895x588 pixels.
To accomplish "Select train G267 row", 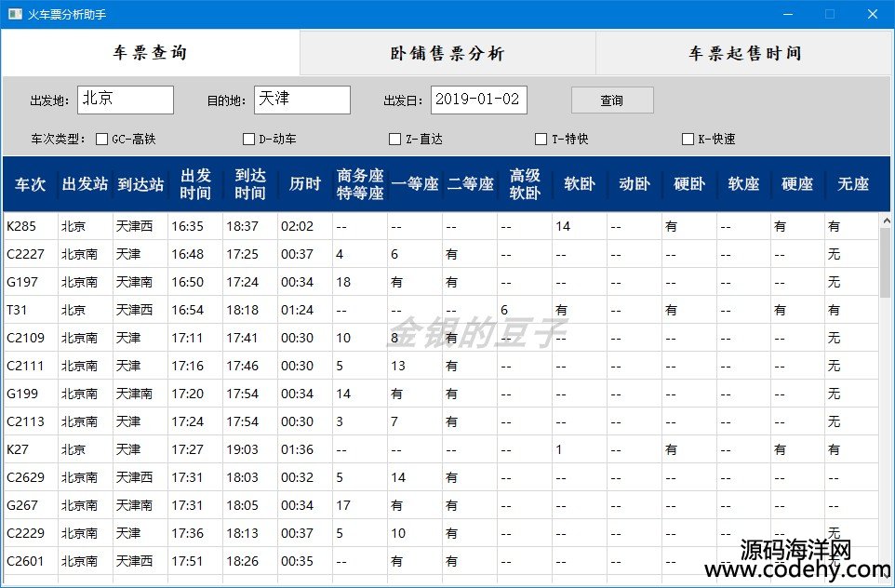I will point(441,506).
